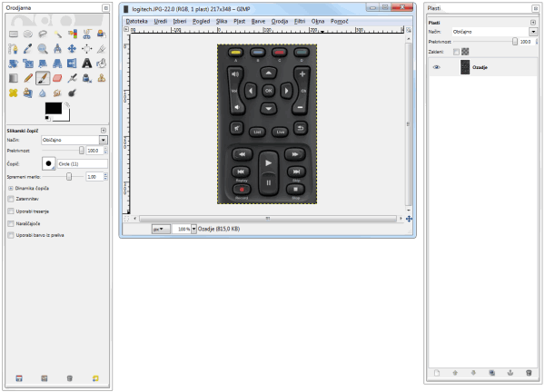This screenshot has width=545, height=392.
Task: Create a new layer in Plasti panel
Action: [437, 373]
